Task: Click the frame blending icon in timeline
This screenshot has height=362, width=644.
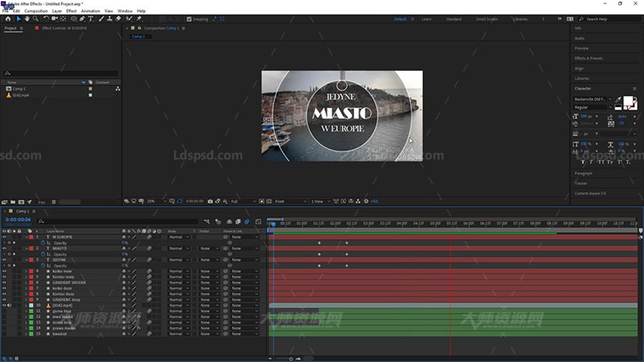Action: pos(237,222)
